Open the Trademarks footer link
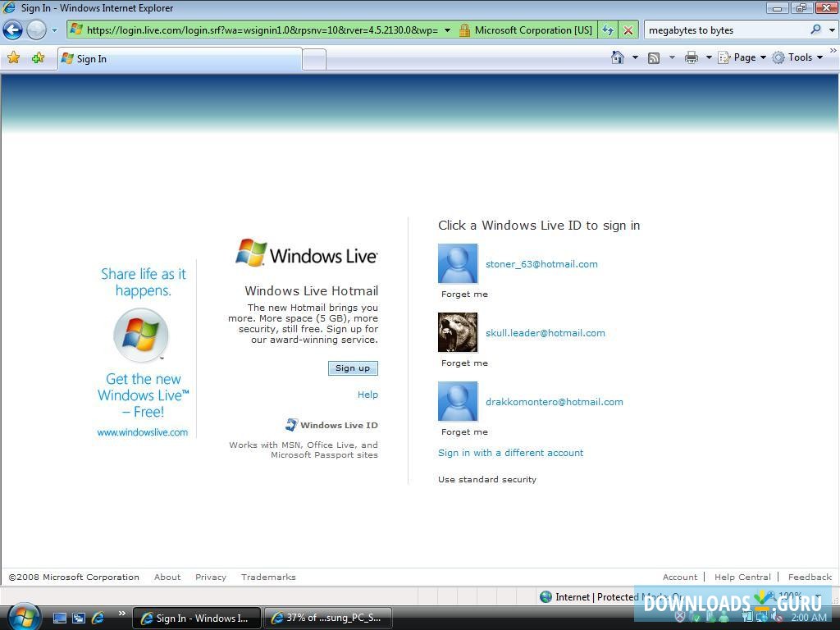 tap(268, 577)
